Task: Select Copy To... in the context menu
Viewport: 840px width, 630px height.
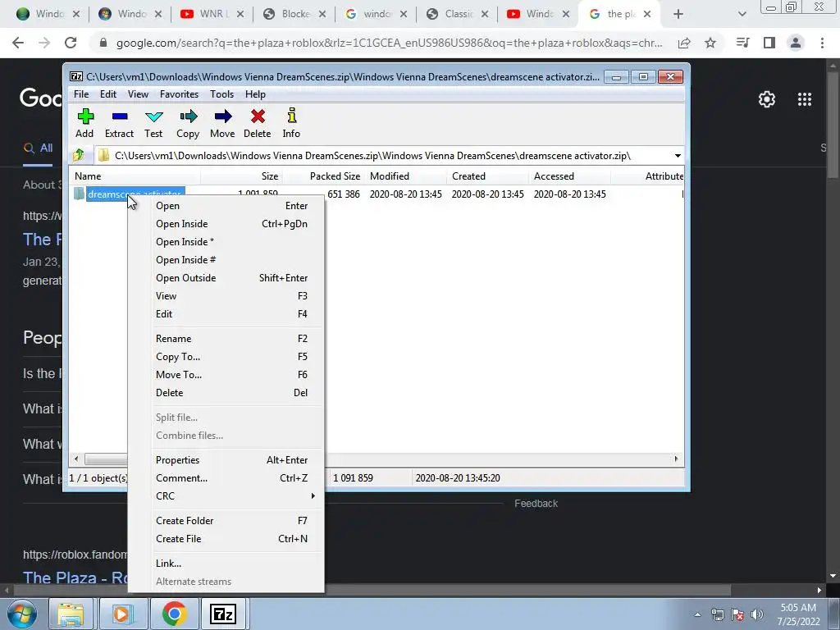Action: [226, 357]
